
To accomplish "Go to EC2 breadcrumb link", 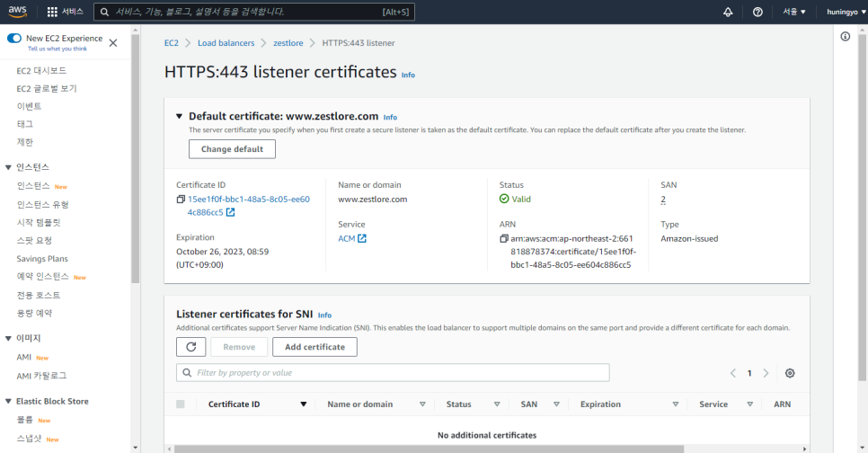I will coord(172,42).
